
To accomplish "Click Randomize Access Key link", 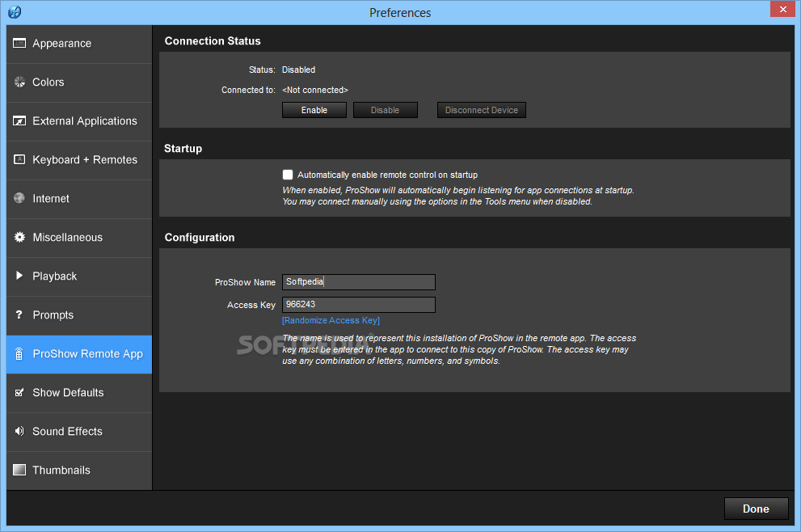I will (x=331, y=320).
